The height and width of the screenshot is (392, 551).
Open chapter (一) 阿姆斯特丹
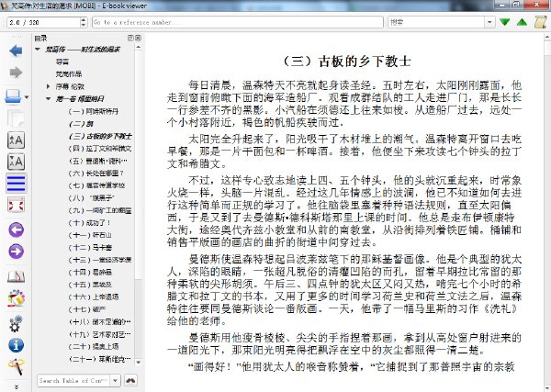point(93,111)
